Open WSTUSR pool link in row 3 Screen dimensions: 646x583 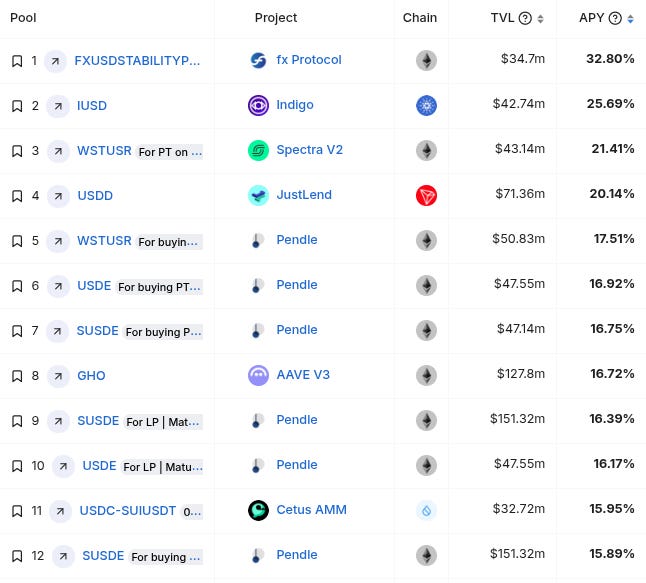(104, 151)
